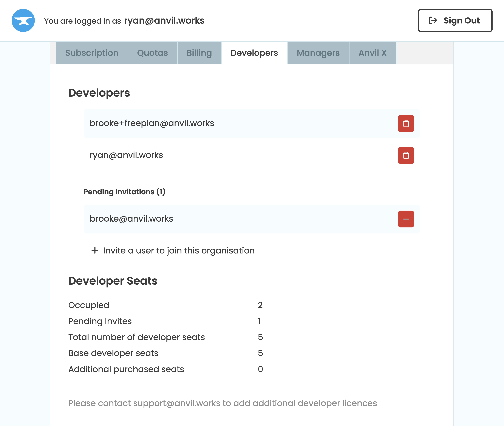Click the Anvil logo icon
504x426 pixels.
23,20
